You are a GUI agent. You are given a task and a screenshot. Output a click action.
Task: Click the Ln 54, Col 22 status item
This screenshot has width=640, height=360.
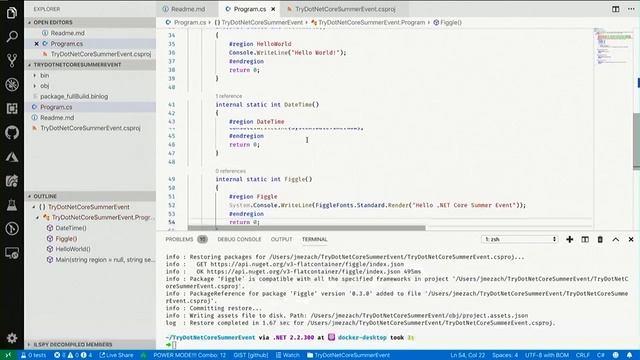[467, 355]
